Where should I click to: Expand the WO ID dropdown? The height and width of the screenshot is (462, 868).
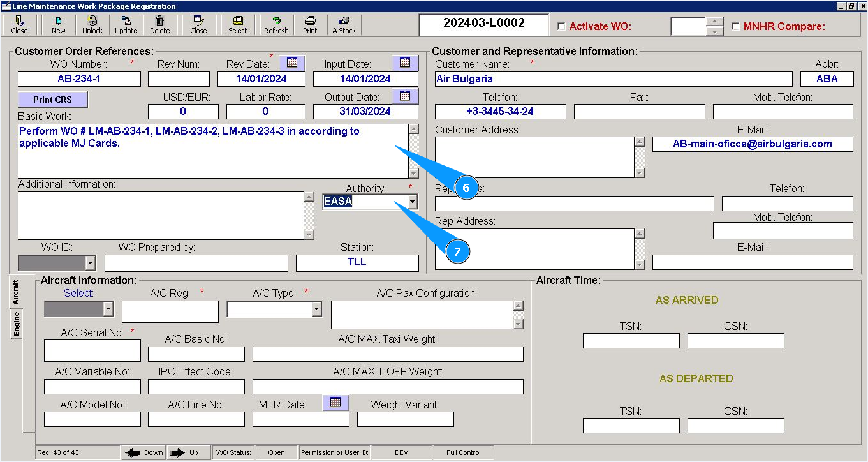tap(89, 263)
